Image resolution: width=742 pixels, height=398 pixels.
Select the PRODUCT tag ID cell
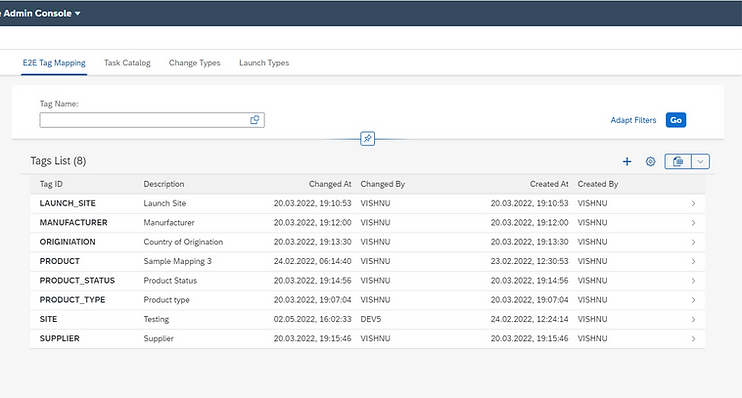(x=60, y=261)
